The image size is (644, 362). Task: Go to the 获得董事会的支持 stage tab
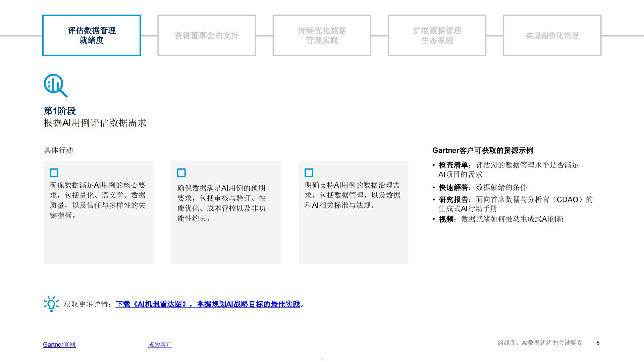point(207,35)
